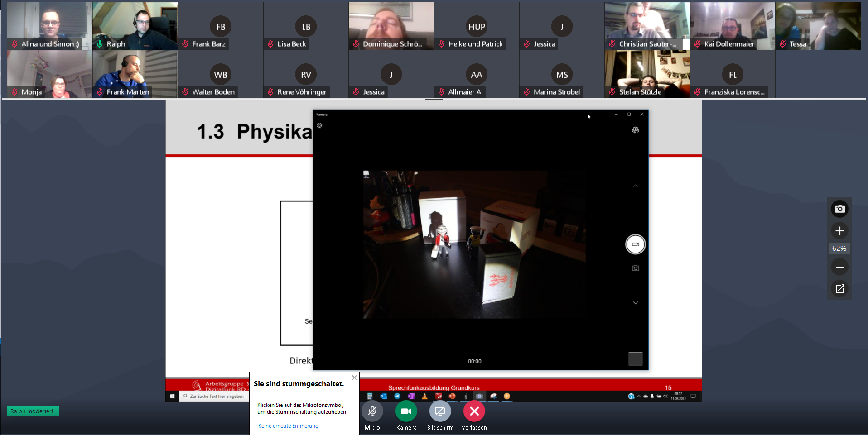This screenshot has height=435, width=868.
Task: Minimize the Kamera window
Action: pyautogui.click(x=616, y=115)
